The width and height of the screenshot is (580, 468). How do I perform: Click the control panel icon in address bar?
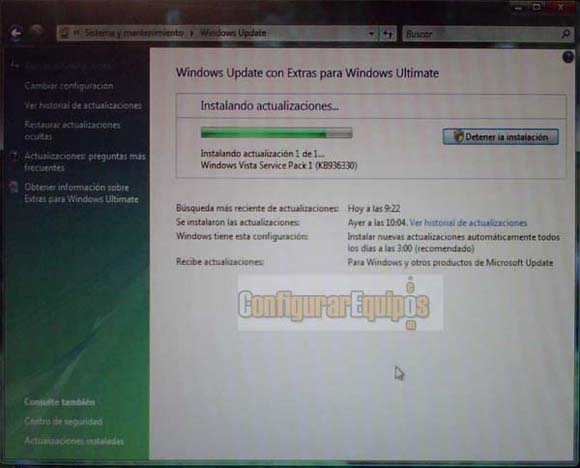tap(65, 33)
